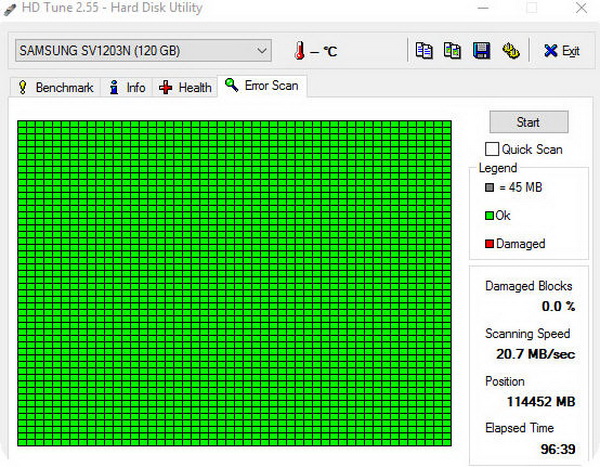The width and height of the screenshot is (600, 467).
Task: Click the copy screenshot to clipboard icon
Action: [452, 50]
